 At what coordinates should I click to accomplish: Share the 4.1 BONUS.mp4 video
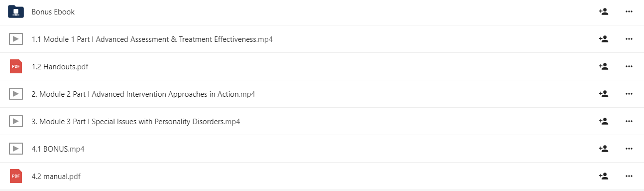604,149
